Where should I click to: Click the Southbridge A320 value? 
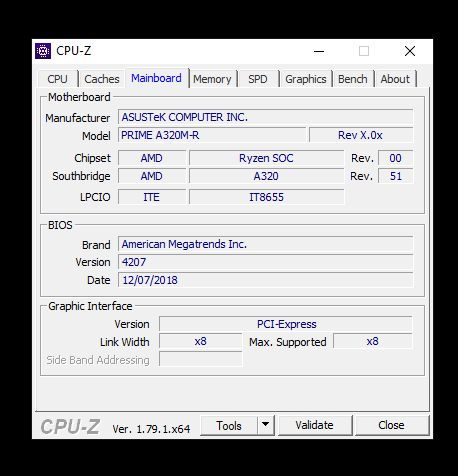coord(266,176)
